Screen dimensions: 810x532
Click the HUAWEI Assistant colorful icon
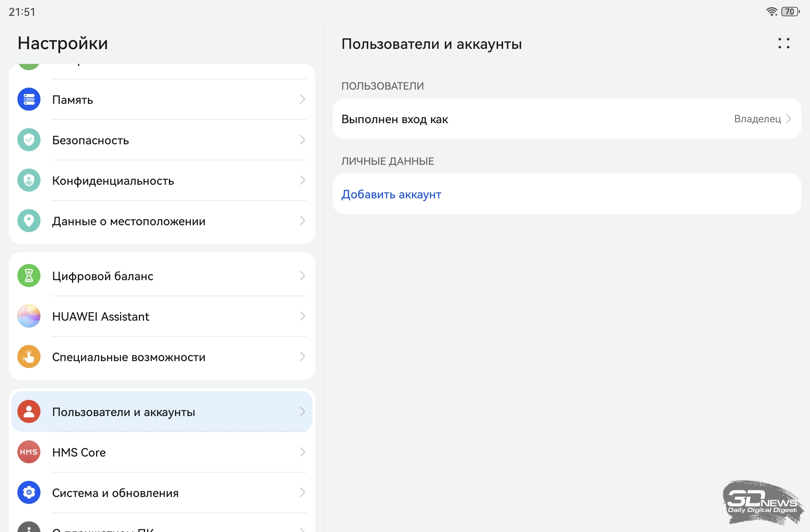tap(29, 316)
